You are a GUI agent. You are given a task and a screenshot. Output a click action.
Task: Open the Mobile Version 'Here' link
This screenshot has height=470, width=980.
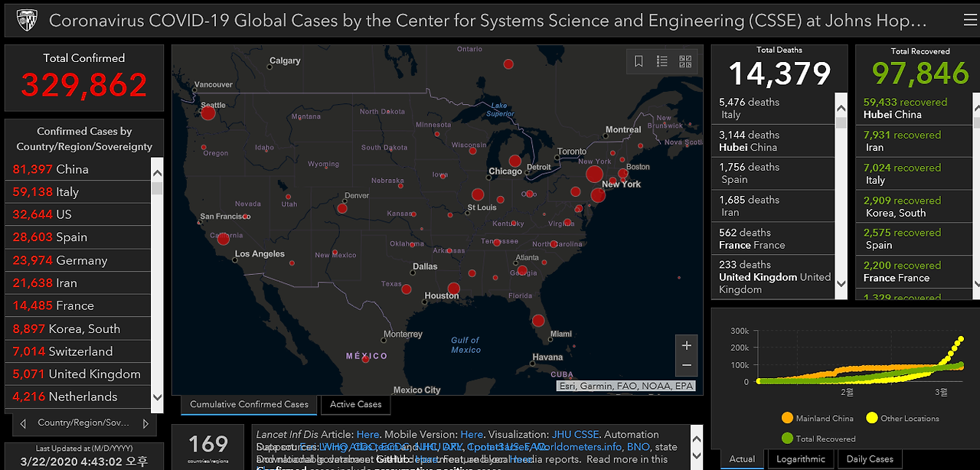click(x=472, y=434)
